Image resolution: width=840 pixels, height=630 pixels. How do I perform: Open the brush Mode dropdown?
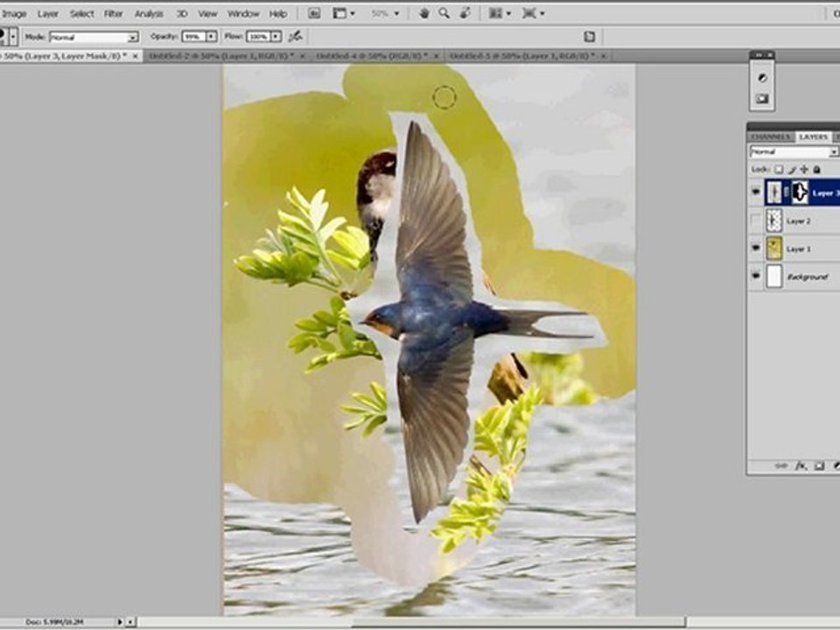[94, 37]
